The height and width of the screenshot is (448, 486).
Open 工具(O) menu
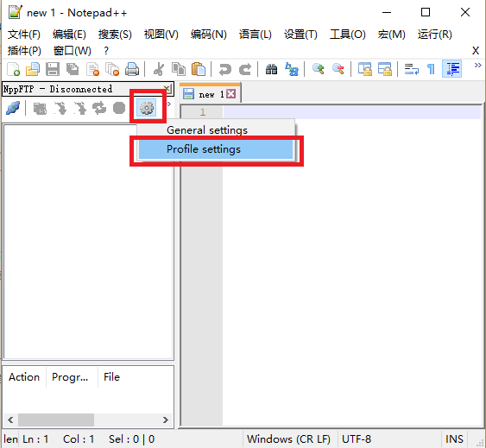pos(348,35)
